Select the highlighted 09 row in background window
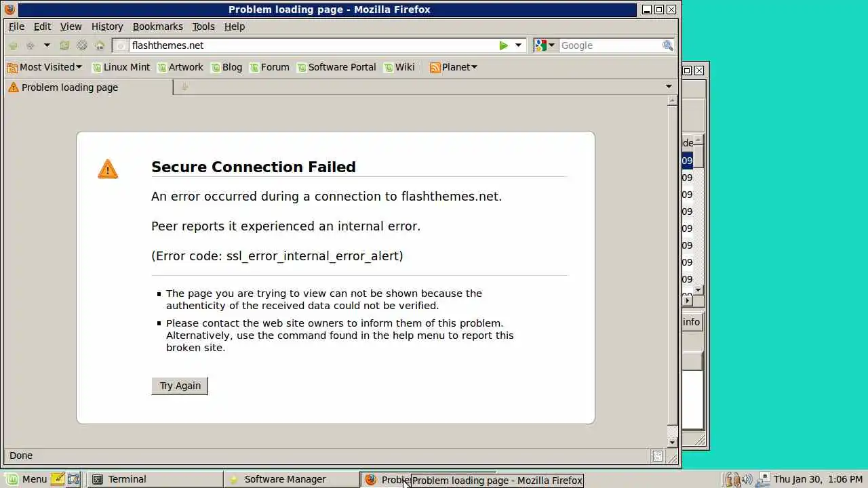Screen dimensions: 868x488 pyautogui.click(x=687, y=161)
